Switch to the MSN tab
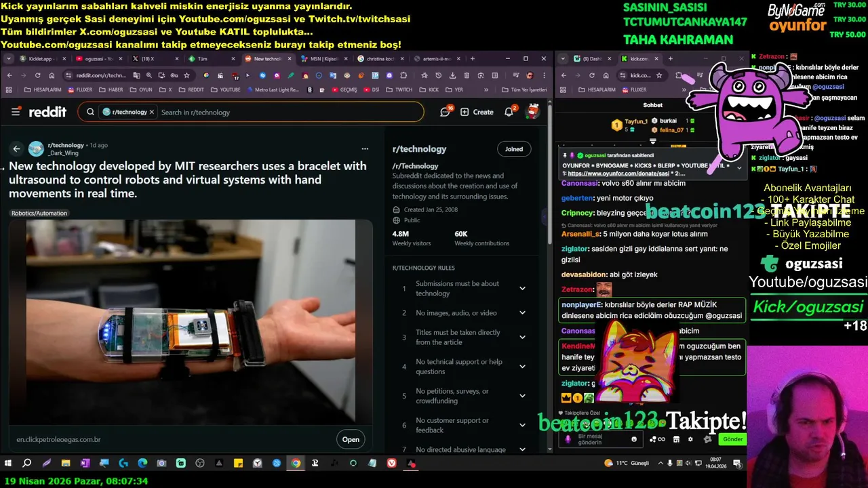Image resolution: width=868 pixels, height=488 pixels. click(324, 59)
